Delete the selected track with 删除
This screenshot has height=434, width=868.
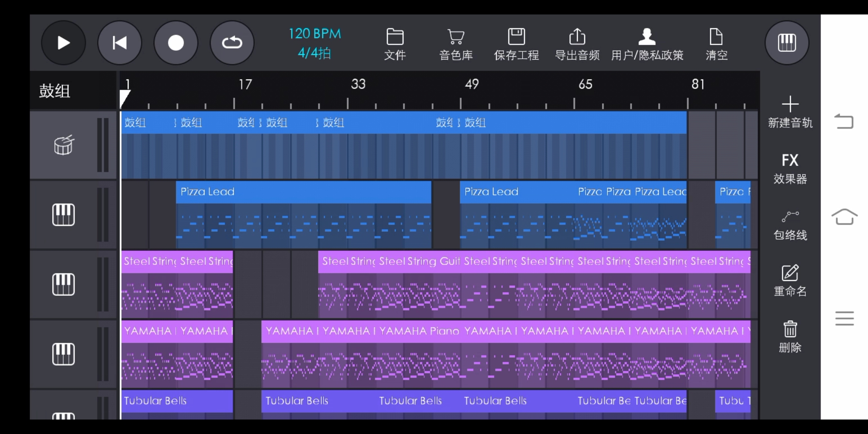790,337
